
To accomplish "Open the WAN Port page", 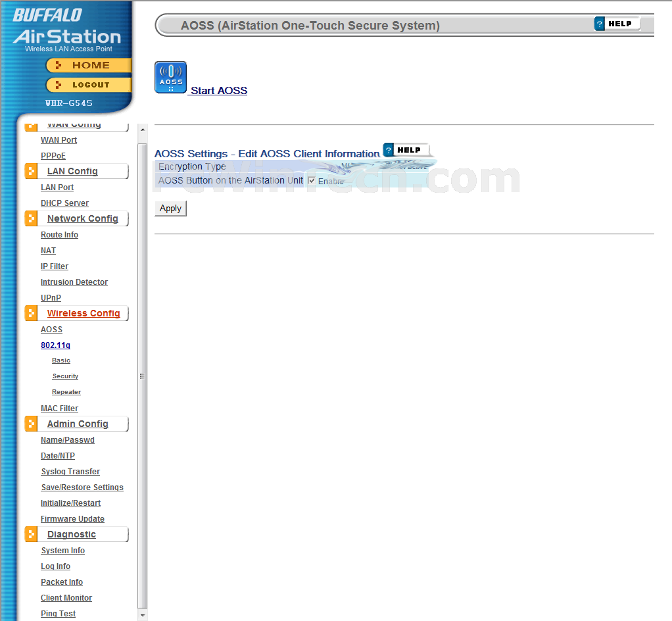I will tap(59, 140).
